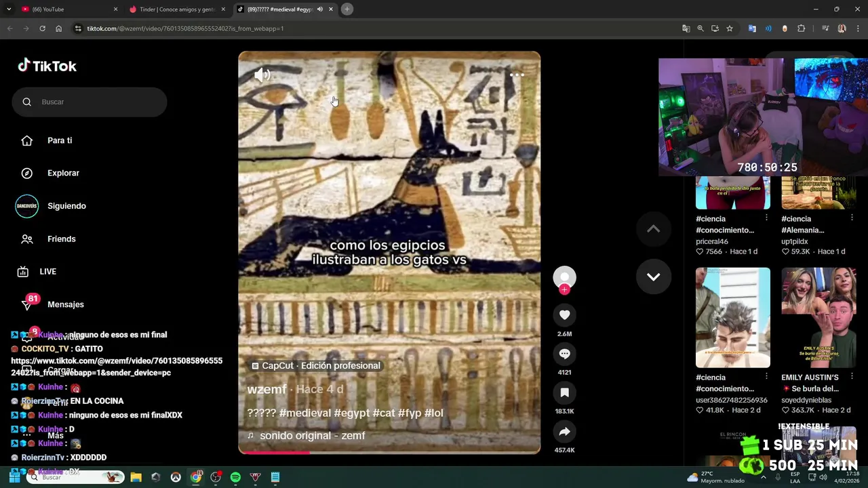Open the Para ti feed
868x488 pixels.
pos(60,140)
